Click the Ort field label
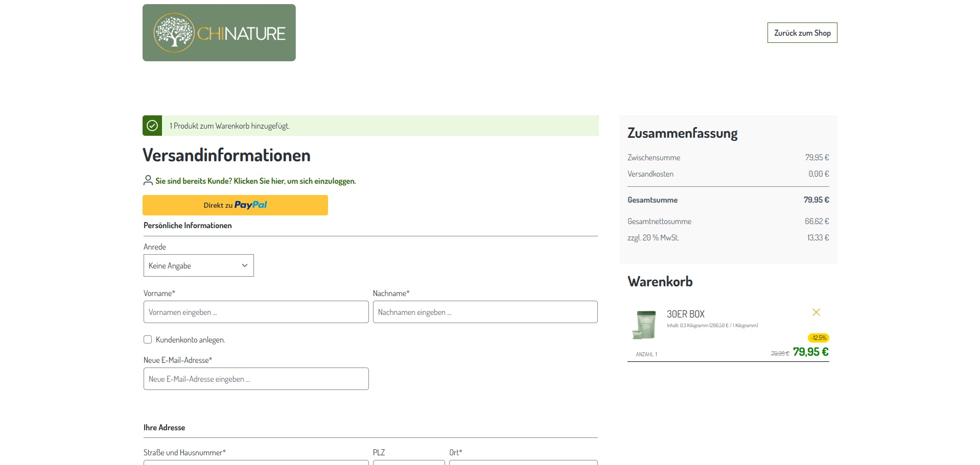The width and height of the screenshot is (980, 465). [x=455, y=453]
